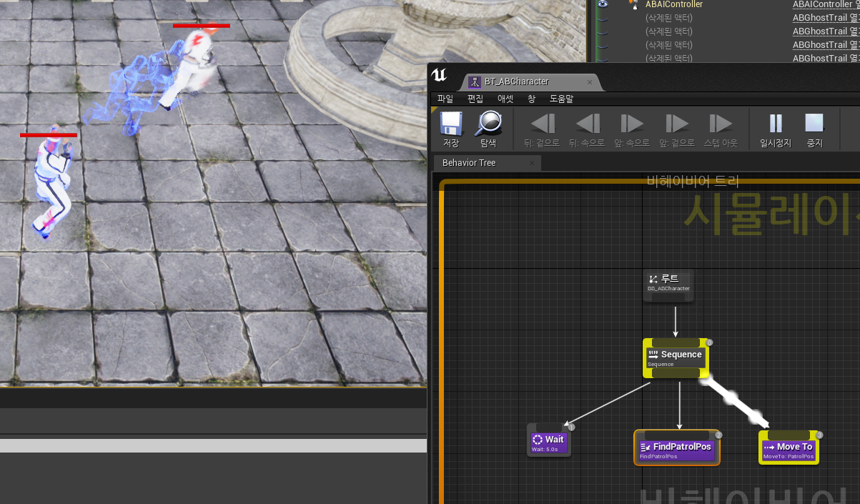Open the 애셋 menu

pyautogui.click(x=505, y=99)
